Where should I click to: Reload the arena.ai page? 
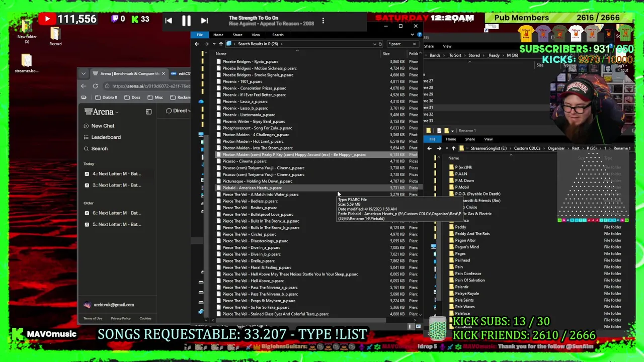click(x=95, y=86)
